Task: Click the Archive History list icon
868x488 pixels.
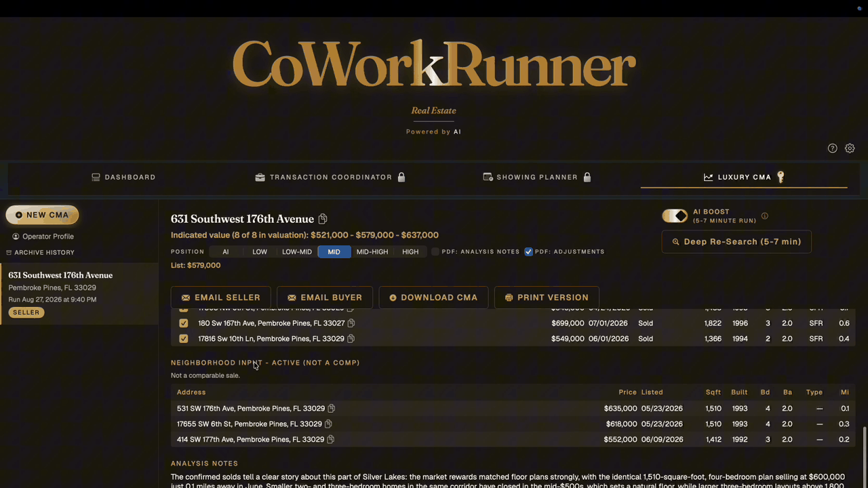Action: coord(9,253)
